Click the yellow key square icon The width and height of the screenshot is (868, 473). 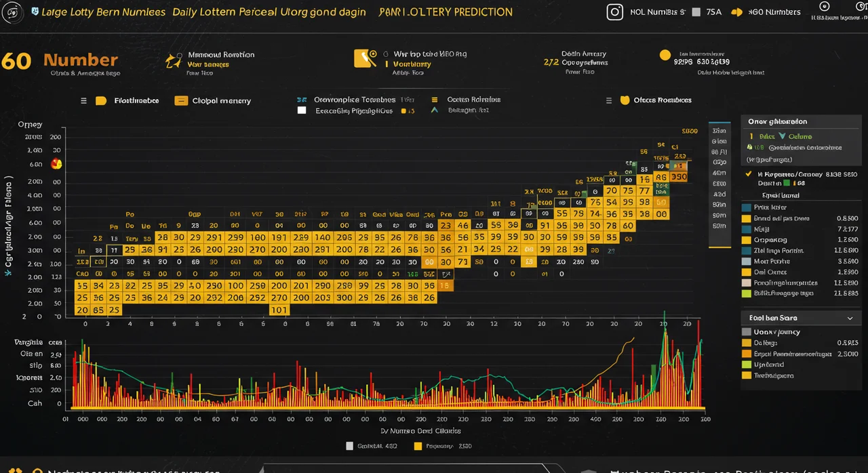[x=365, y=58]
